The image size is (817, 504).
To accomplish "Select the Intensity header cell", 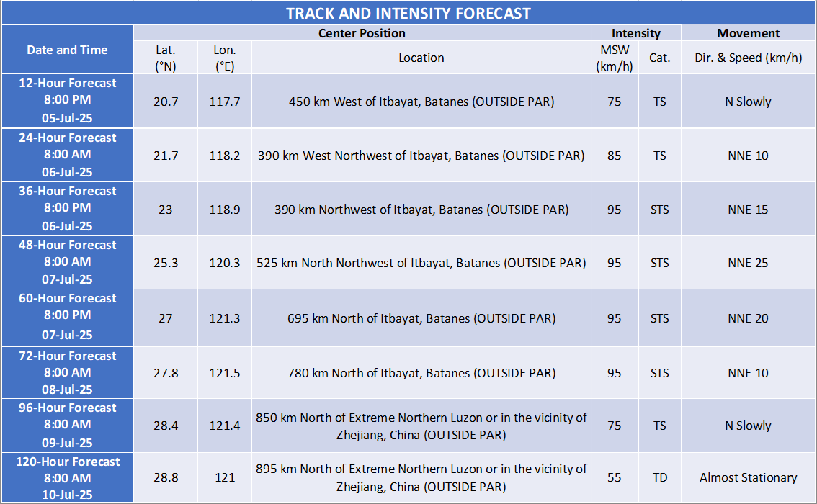I will [635, 33].
